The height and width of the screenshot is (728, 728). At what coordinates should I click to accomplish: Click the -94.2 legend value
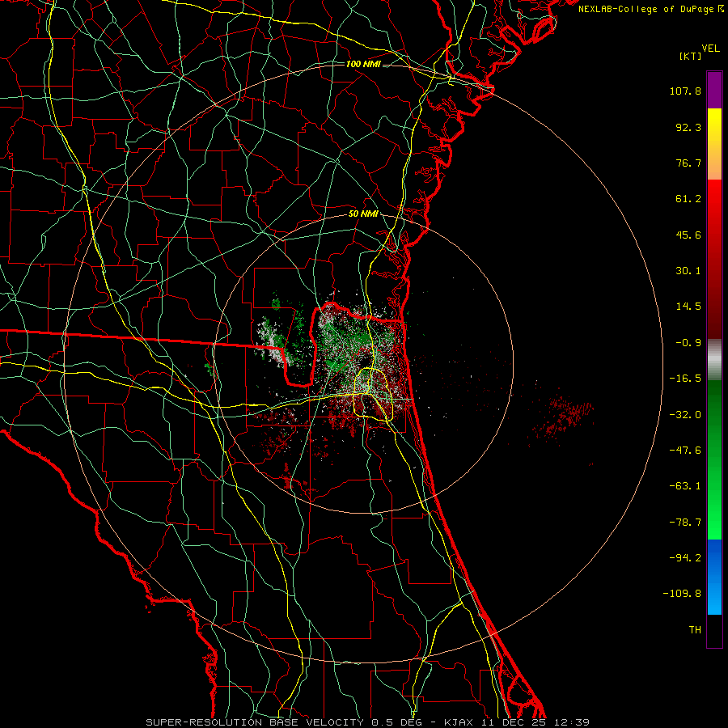click(685, 557)
